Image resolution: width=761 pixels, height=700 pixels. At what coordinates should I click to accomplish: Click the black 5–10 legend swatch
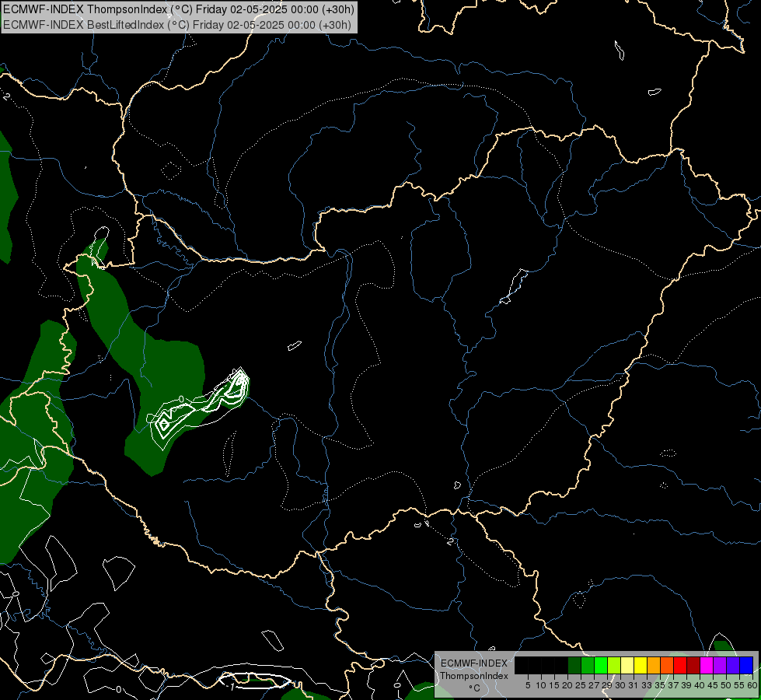click(x=534, y=666)
